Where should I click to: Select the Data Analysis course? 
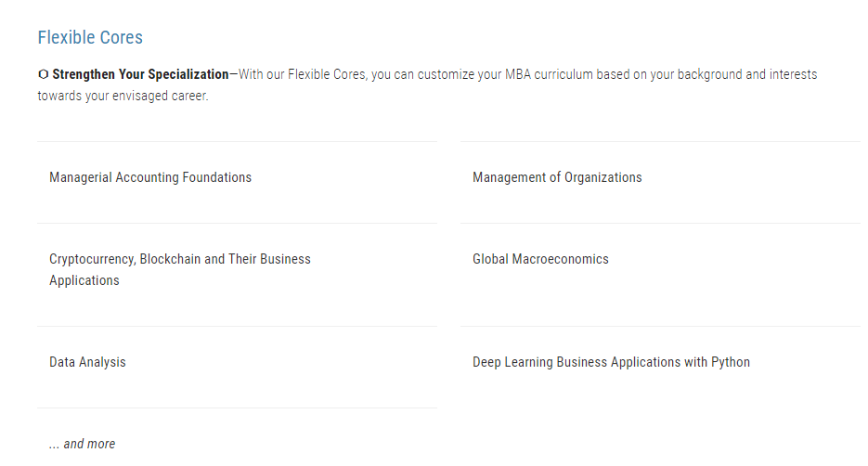click(x=87, y=362)
